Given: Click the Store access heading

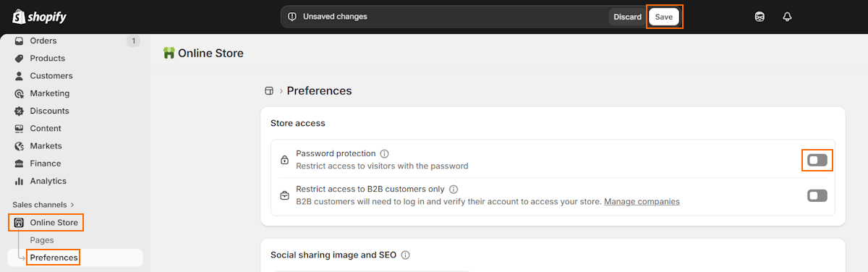Looking at the screenshot, I should point(298,123).
